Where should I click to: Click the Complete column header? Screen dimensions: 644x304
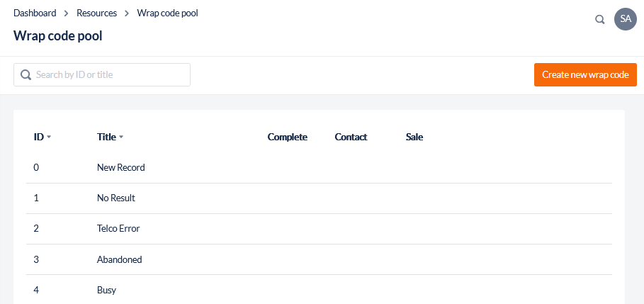pyautogui.click(x=287, y=137)
